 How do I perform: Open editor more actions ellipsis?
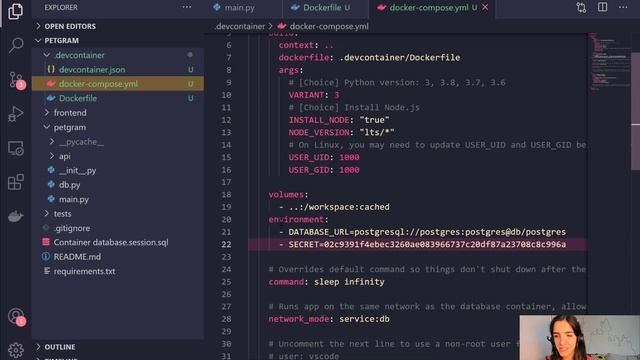[x=623, y=7]
